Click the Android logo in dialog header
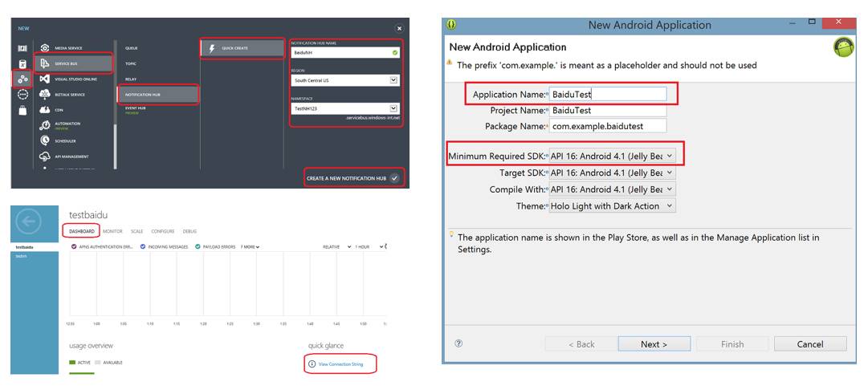 pyautogui.click(x=844, y=47)
